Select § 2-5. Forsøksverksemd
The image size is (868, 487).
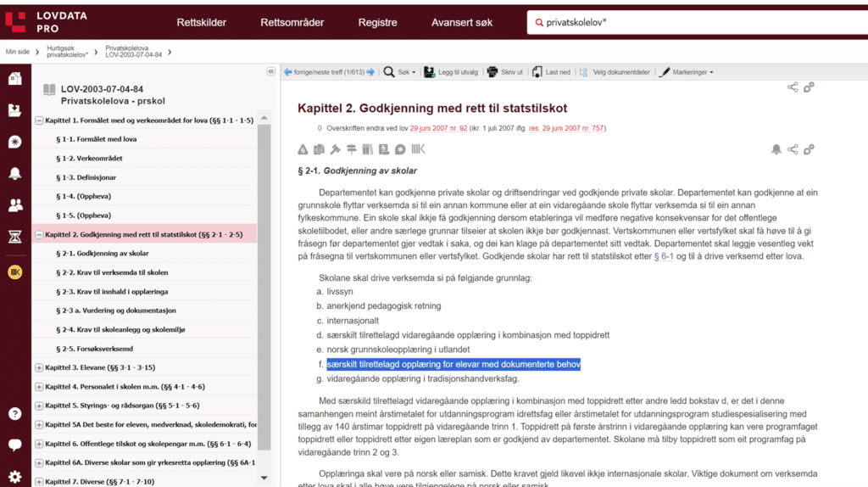[94, 349]
